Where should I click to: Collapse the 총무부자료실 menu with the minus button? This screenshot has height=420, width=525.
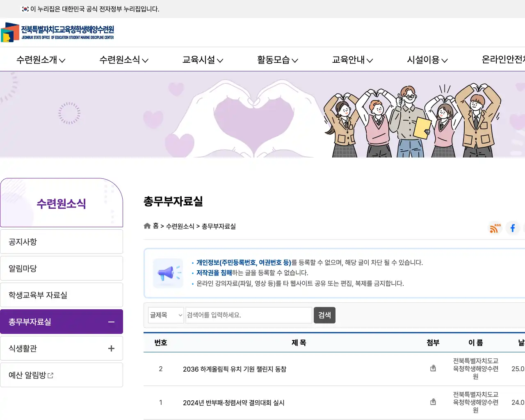pos(111,322)
